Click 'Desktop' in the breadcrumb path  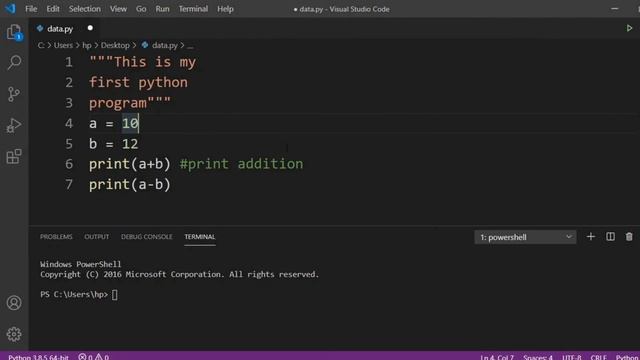click(x=115, y=45)
